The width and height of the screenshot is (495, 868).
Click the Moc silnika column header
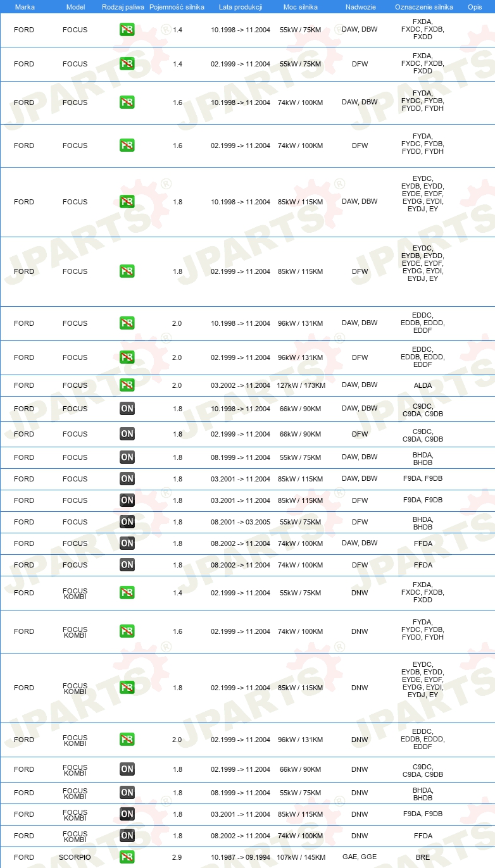point(301,7)
